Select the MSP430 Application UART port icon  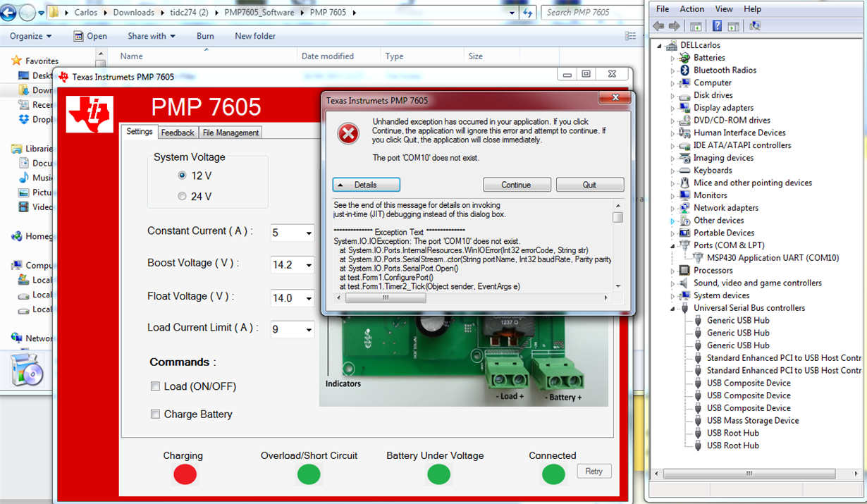698,258
